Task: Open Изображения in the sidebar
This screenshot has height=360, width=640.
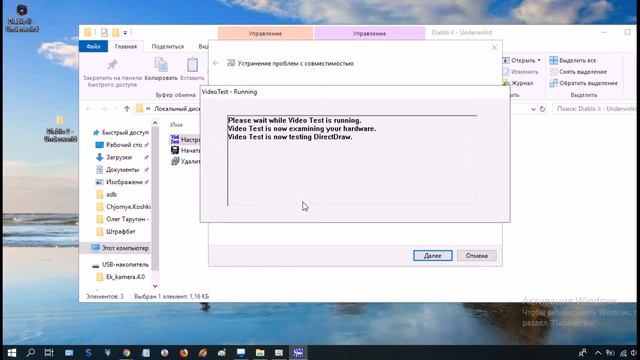Action: pos(121,182)
